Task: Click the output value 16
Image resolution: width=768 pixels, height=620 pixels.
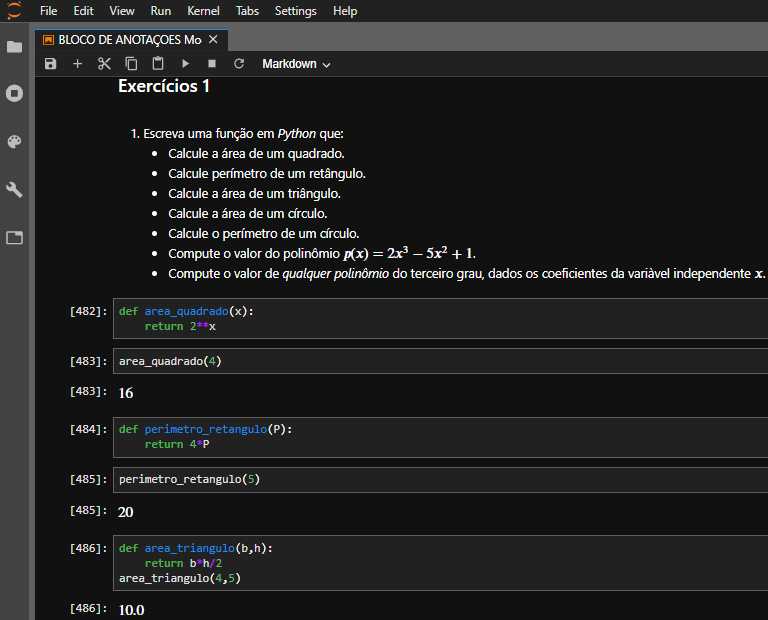Action: 126,393
